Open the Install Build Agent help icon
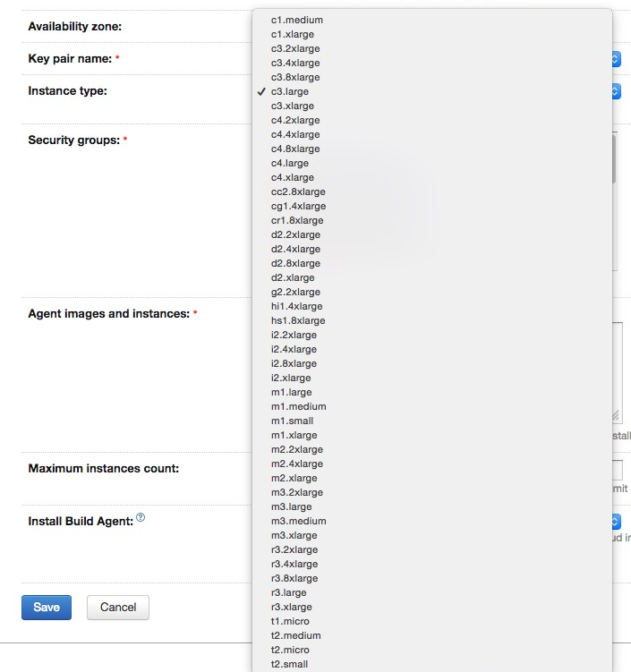Image resolution: width=631 pixels, height=672 pixels. pos(141,517)
